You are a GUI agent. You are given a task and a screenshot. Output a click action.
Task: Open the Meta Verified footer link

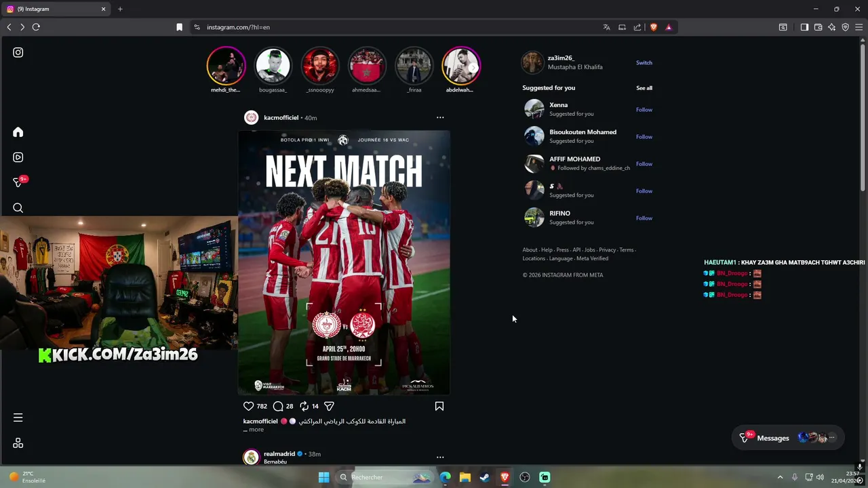pos(592,258)
